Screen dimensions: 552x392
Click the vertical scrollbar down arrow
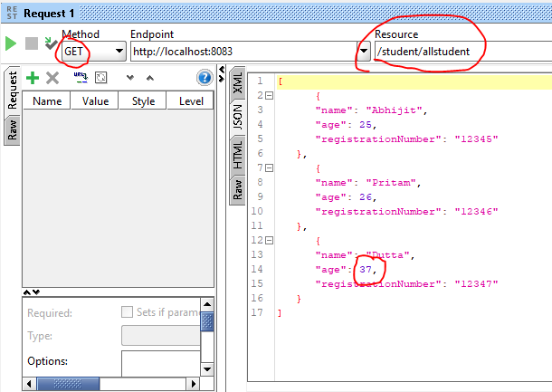[207, 369]
